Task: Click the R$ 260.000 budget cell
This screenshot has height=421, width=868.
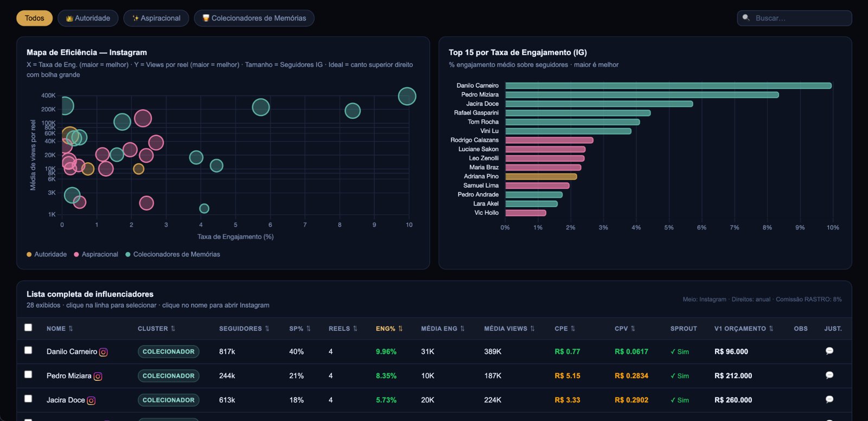Action: coord(733,400)
